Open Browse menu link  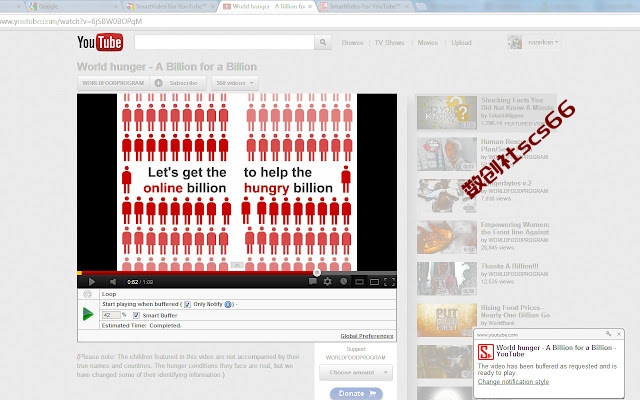point(352,42)
